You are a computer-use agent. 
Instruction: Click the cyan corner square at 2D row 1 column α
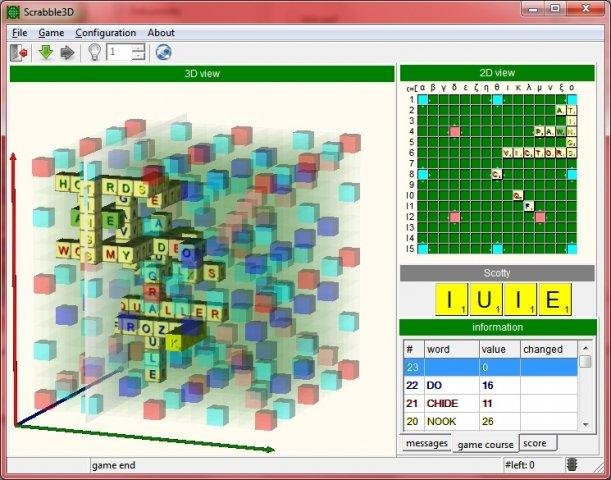423,100
